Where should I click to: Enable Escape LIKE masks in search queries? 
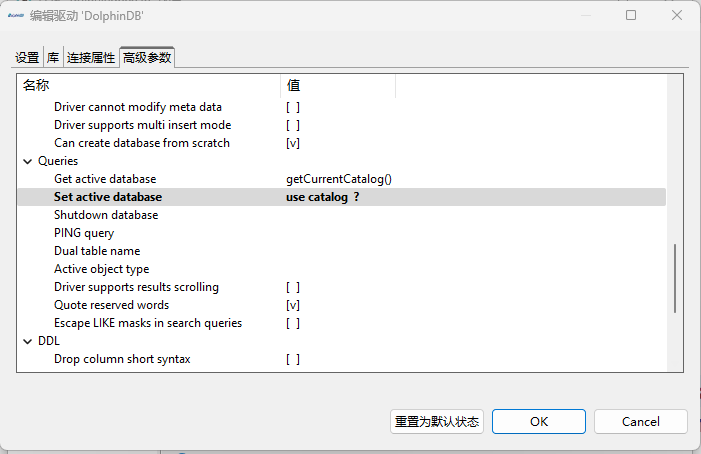[x=293, y=323]
